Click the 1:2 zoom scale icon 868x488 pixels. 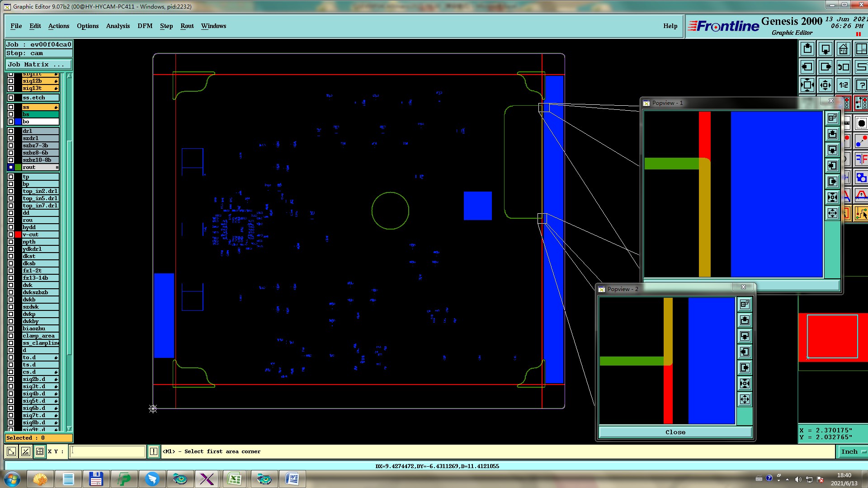pyautogui.click(x=843, y=85)
